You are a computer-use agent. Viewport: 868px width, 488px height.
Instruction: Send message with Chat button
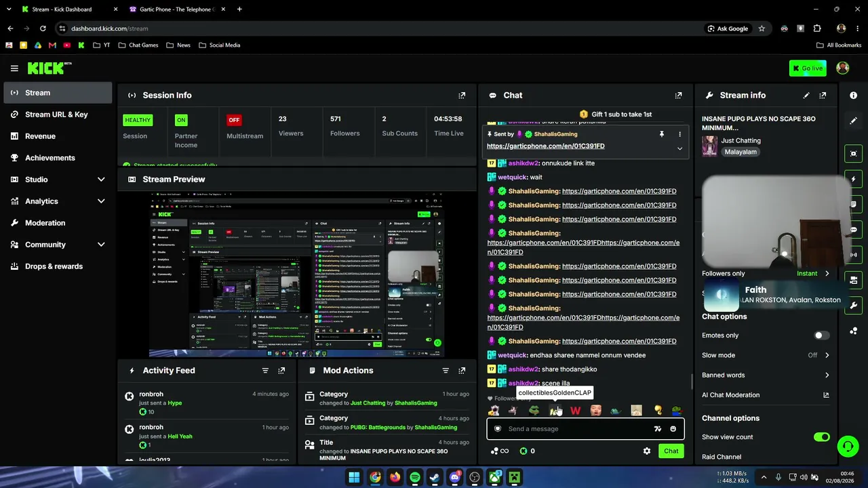(671, 451)
